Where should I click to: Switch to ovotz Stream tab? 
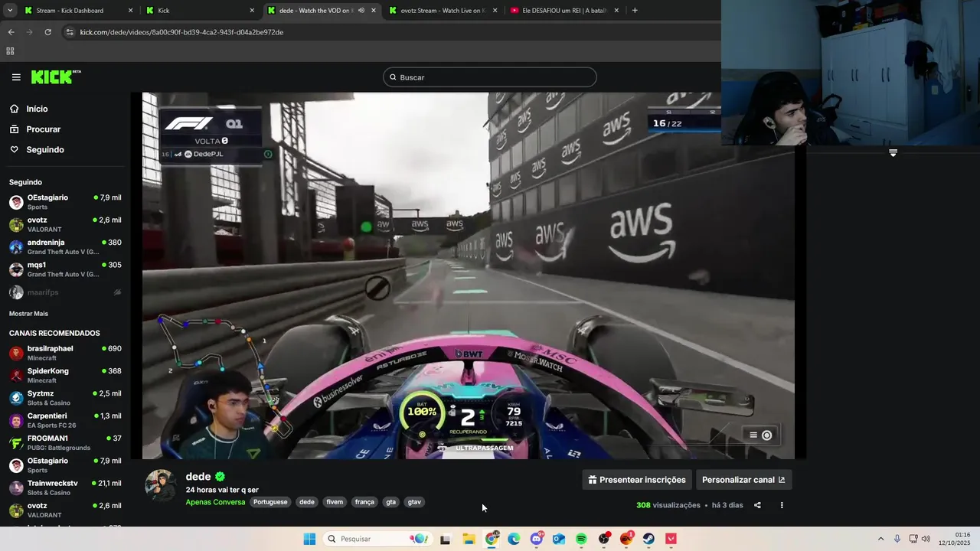coord(443,11)
